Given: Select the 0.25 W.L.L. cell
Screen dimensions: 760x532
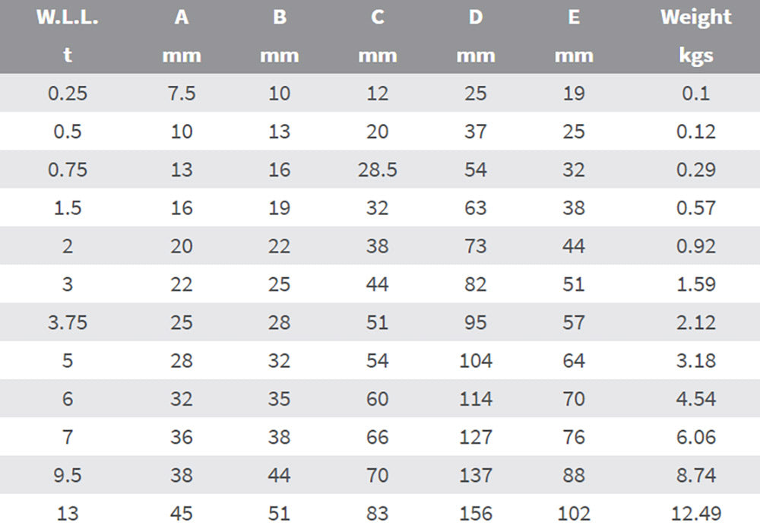Looking at the screenshot, I should point(68,93).
